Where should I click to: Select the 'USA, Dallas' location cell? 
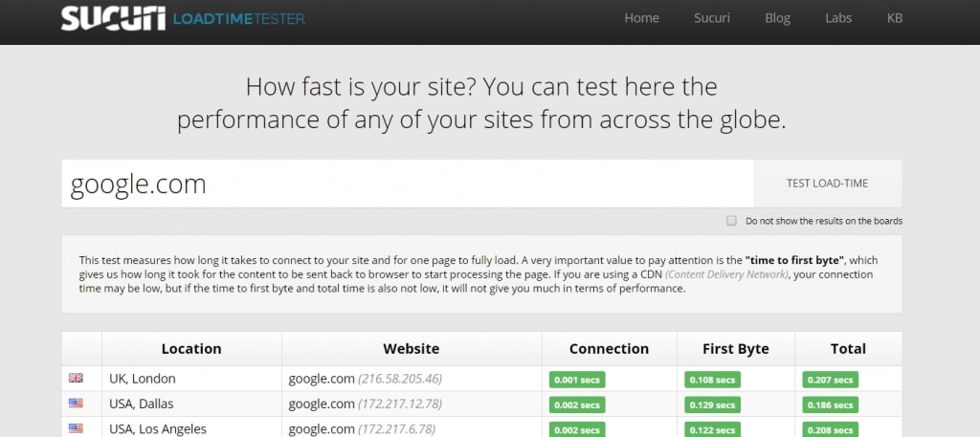(x=191, y=404)
